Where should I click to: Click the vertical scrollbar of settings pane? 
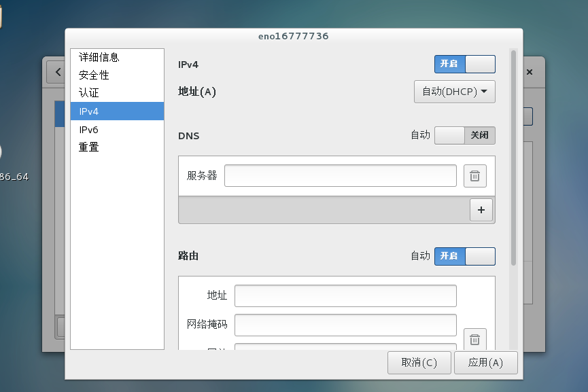pyautogui.click(x=513, y=158)
